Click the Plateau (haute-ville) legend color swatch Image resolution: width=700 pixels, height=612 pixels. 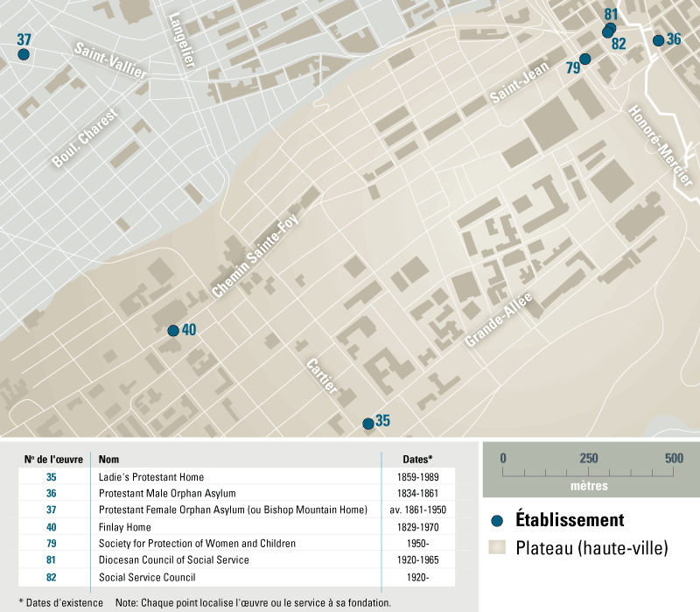497,549
